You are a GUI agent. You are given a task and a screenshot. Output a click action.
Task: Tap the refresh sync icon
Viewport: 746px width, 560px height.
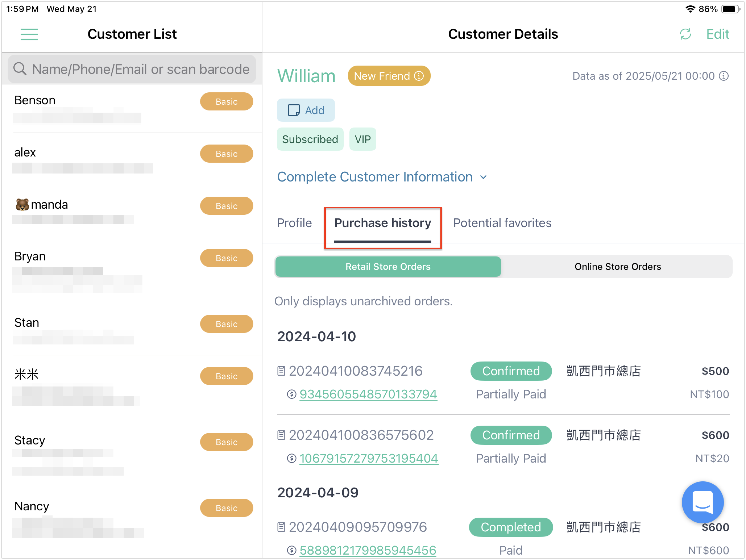pos(685,34)
